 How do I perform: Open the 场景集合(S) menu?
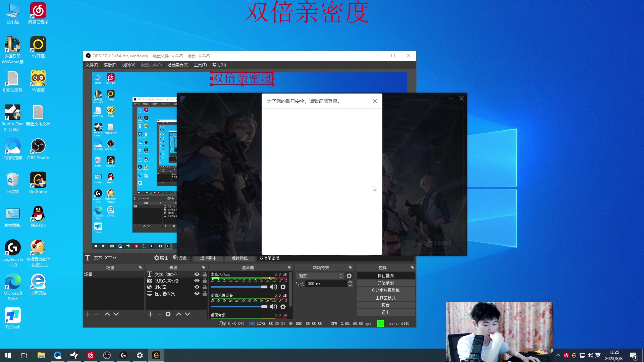click(178, 65)
